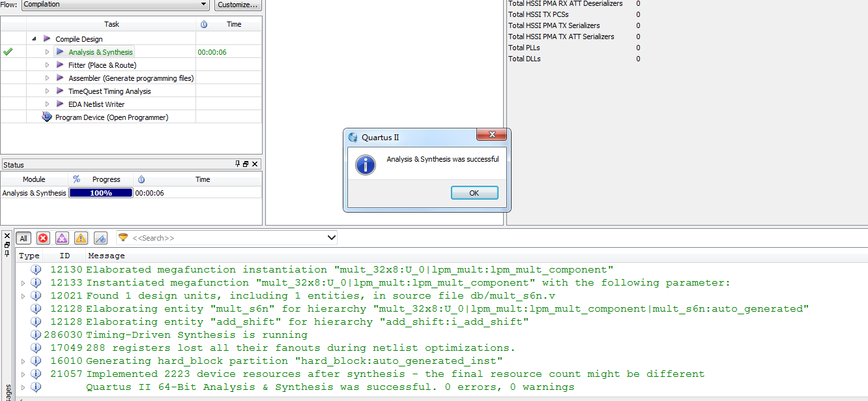The width and height of the screenshot is (868, 401).
Task: Click info icon of message 17049
Action: tap(36, 348)
